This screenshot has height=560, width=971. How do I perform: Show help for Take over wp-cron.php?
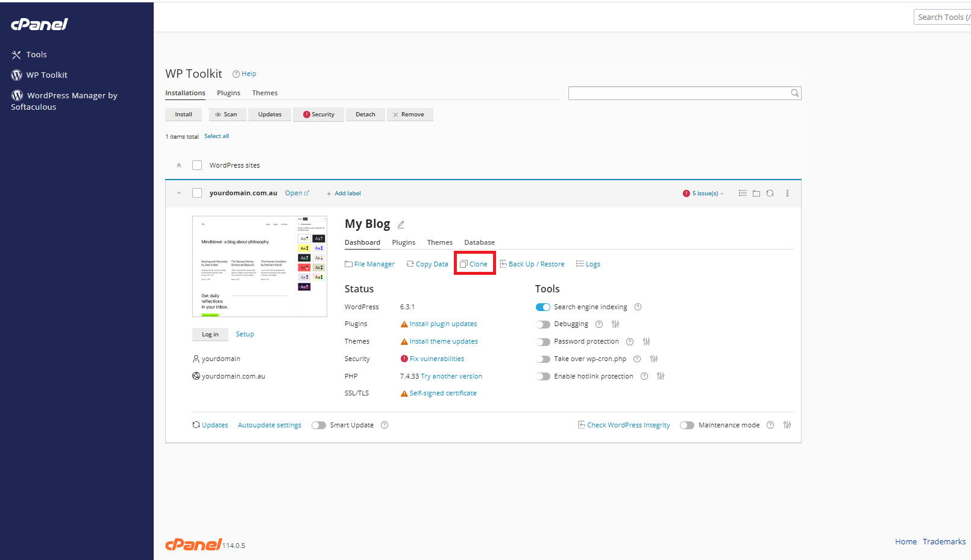click(x=637, y=359)
